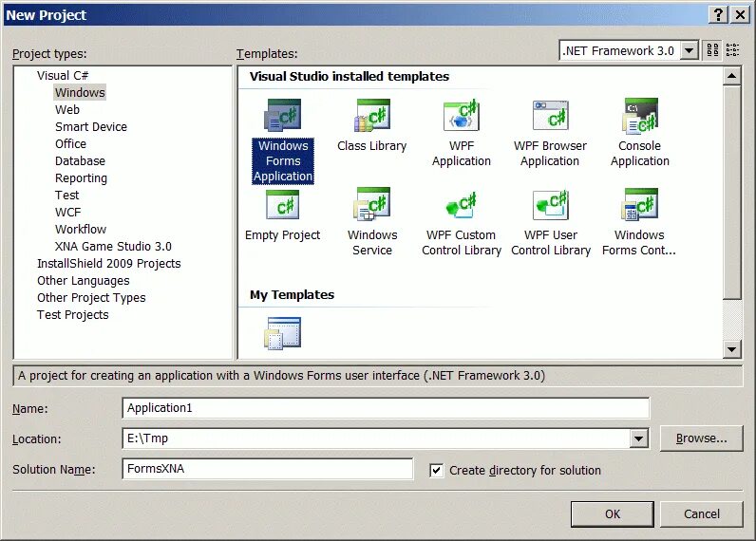756x541 pixels.
Task: Click the templates list scrollbar thumb
Action: pyautogui.click(x=732, y=192)
